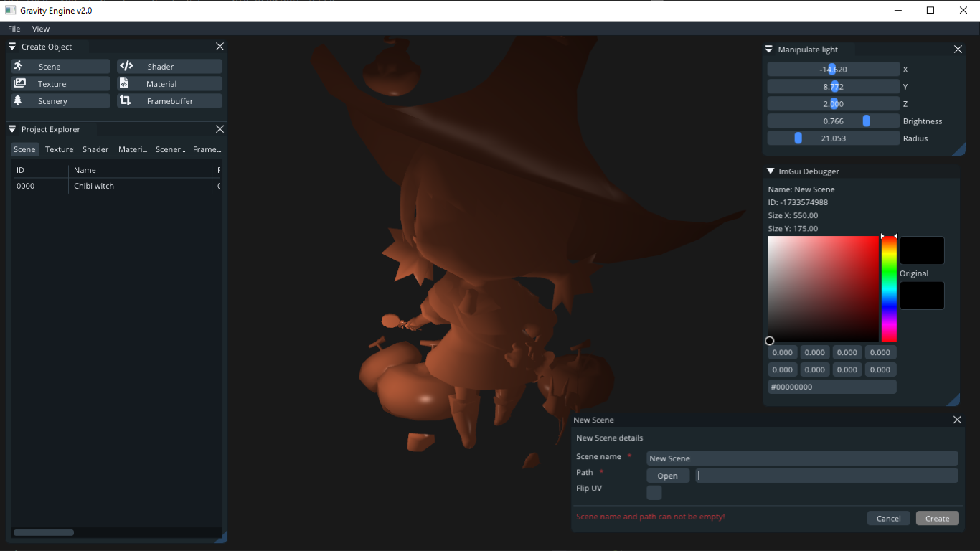Click the 0000 ID cell
The image size is (980, 551).
[26, 186]
